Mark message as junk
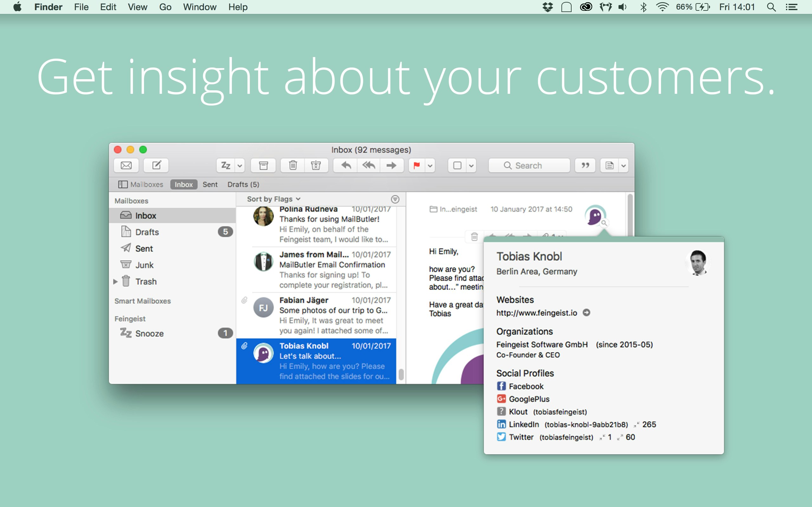The width and height of the screenshot is (812, 507). coord(316,165)
